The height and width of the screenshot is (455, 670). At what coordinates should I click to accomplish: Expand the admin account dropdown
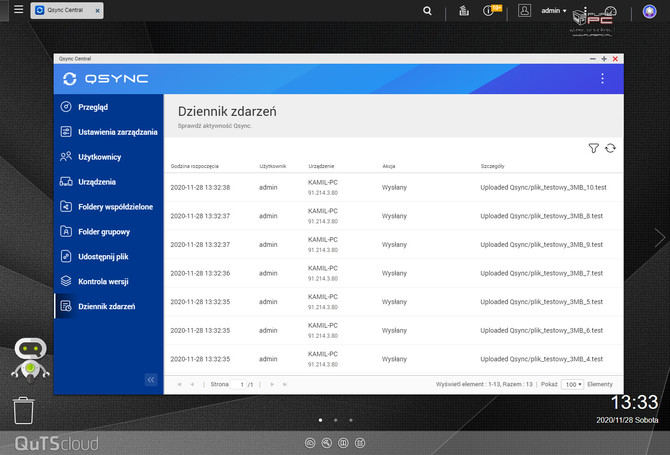pos(554,11)
